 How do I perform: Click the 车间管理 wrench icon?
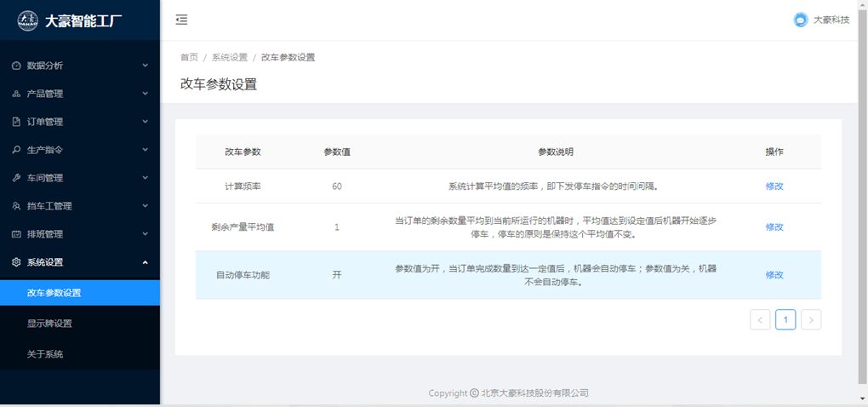tap(16, 178)
